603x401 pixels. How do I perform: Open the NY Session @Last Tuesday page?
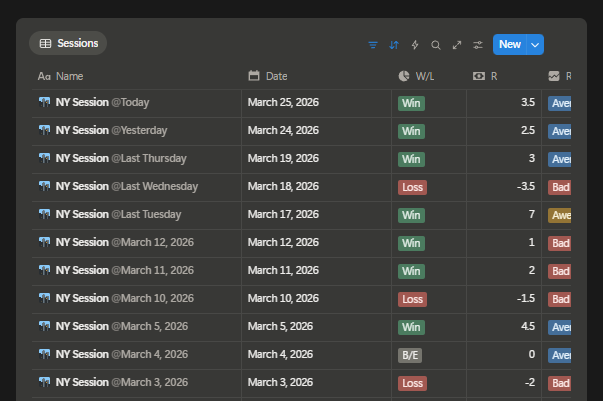point(118,214)
